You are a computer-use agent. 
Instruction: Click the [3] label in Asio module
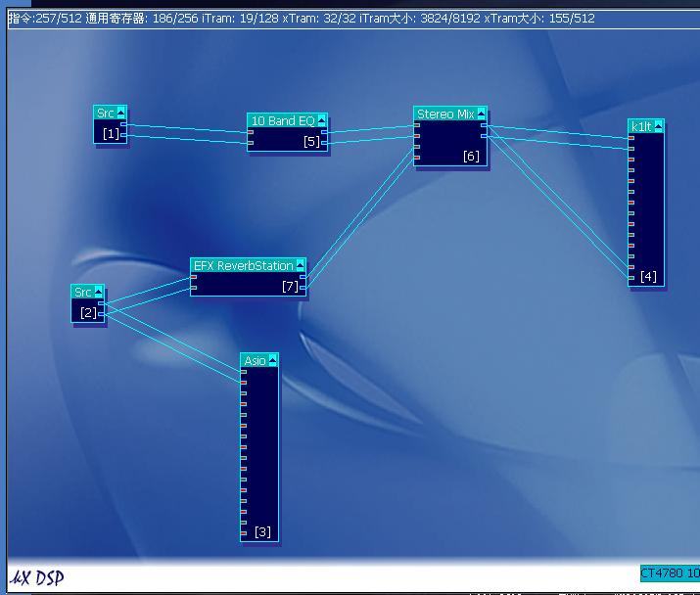pos(262,532)
